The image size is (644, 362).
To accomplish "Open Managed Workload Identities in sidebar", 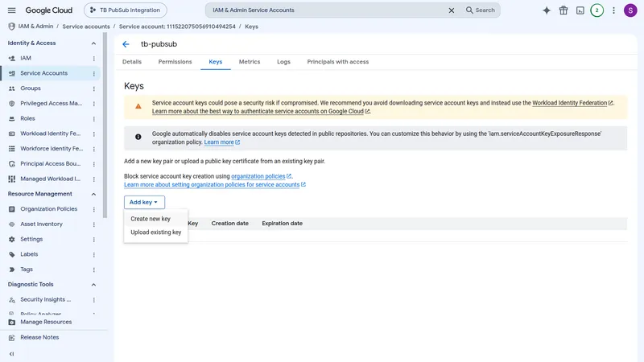I will coord(50,179).
